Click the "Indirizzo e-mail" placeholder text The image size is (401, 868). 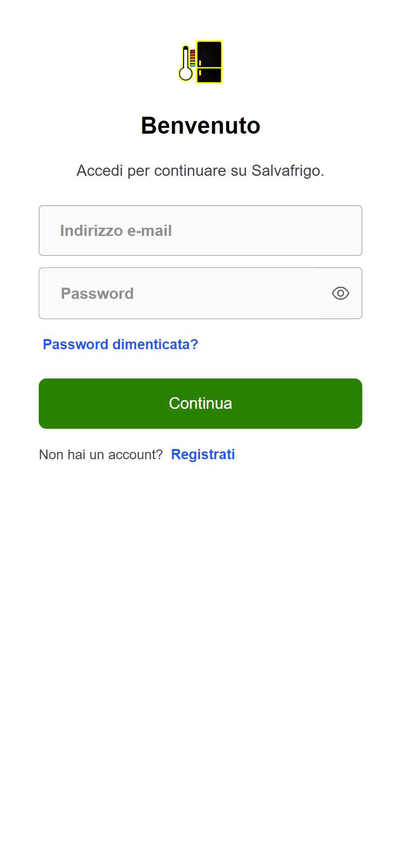[x=116, y=231]
